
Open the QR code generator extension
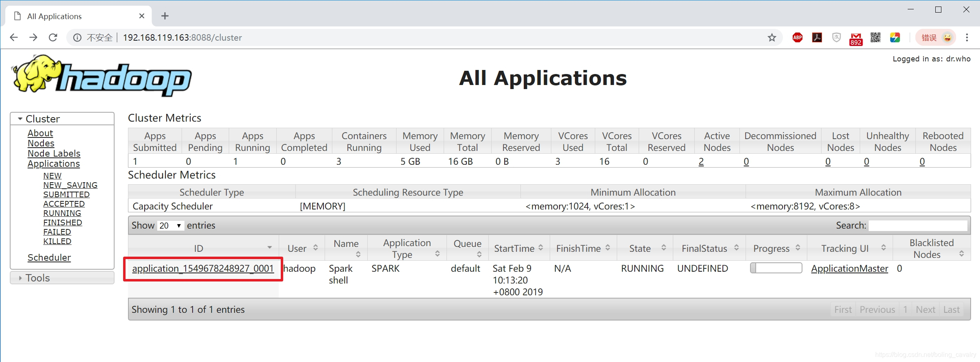(875, 38)
